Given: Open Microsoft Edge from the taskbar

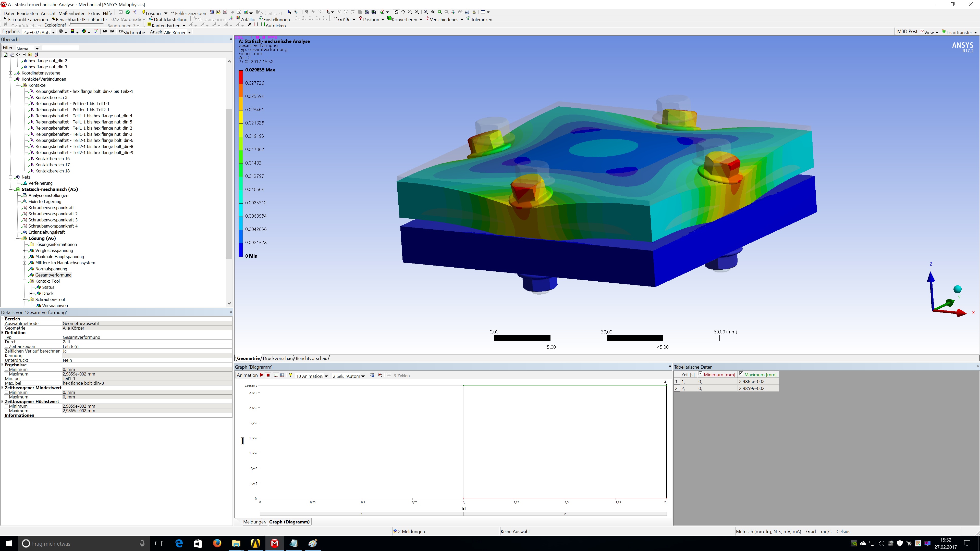Looking at the screenshot, I should pyautogui.click(x=178, y=543).
